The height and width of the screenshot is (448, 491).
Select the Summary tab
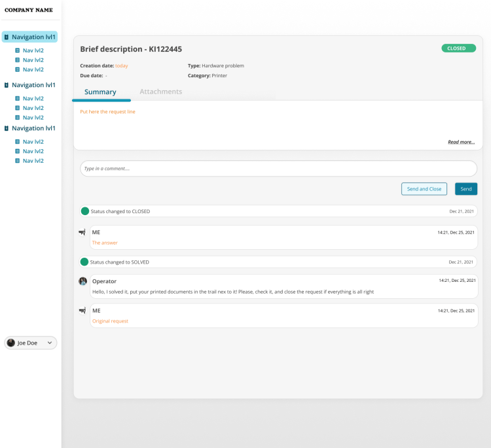pyautogui.click(x=100, y=92)
